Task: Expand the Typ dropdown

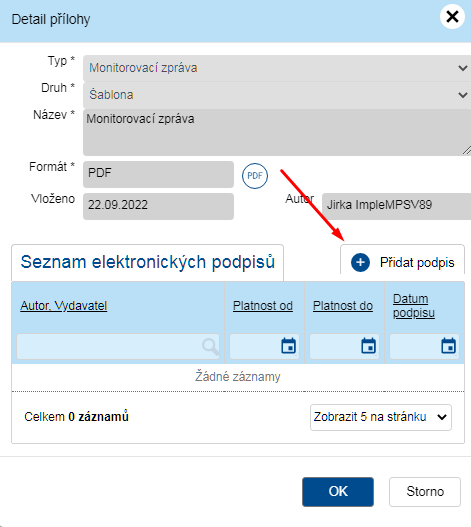Action: pos(277,68)
